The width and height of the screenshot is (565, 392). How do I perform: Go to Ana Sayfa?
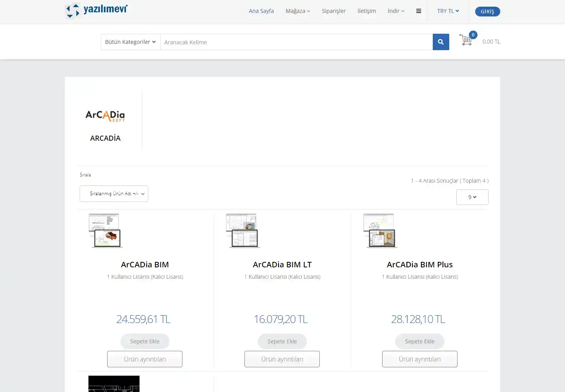pyautogui.click(x=261, y=11)
